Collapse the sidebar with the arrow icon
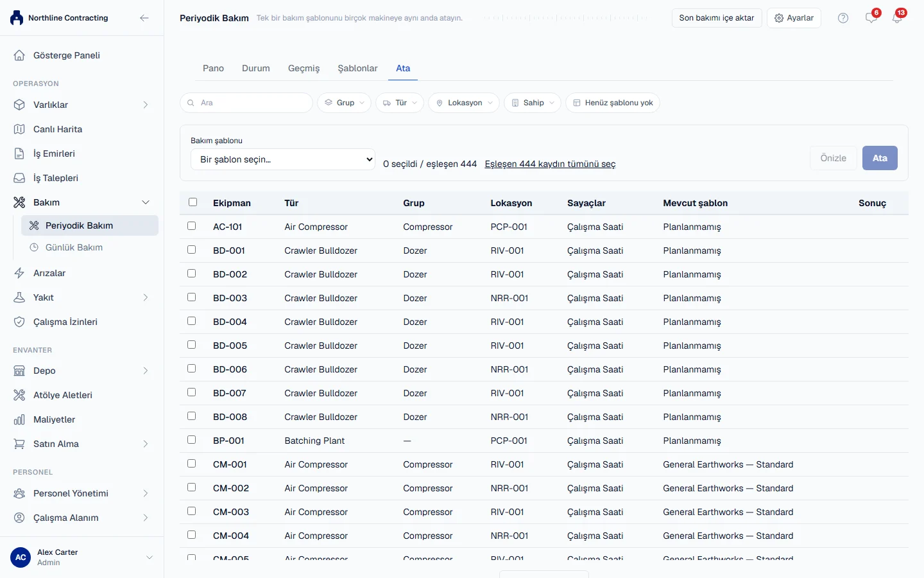This screenshot has width=924, height=578. point(144,18)
